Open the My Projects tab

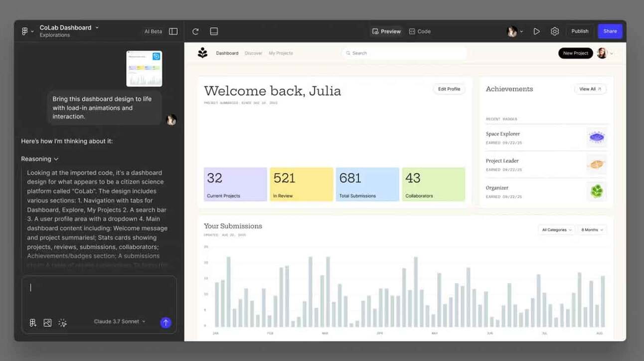281,53
